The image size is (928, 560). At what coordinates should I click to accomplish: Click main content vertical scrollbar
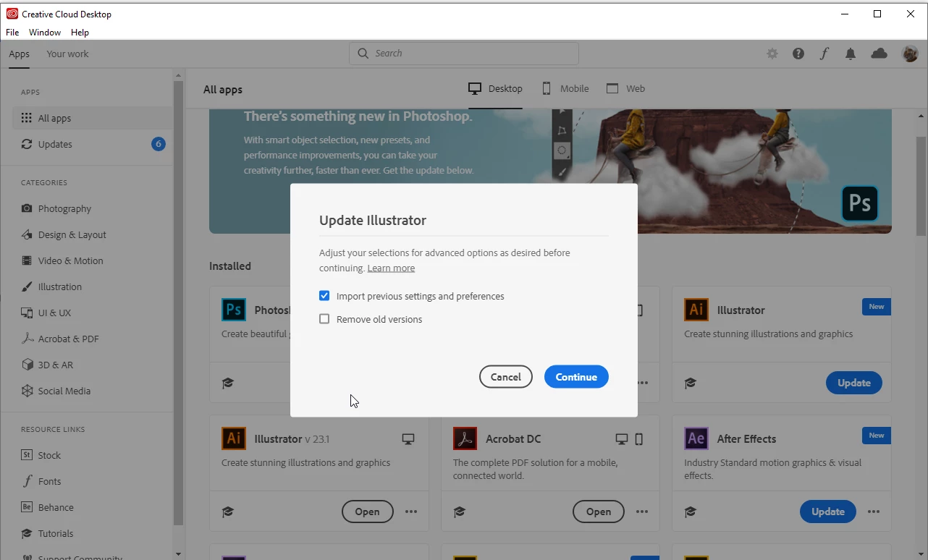click(x=921, y=185)
